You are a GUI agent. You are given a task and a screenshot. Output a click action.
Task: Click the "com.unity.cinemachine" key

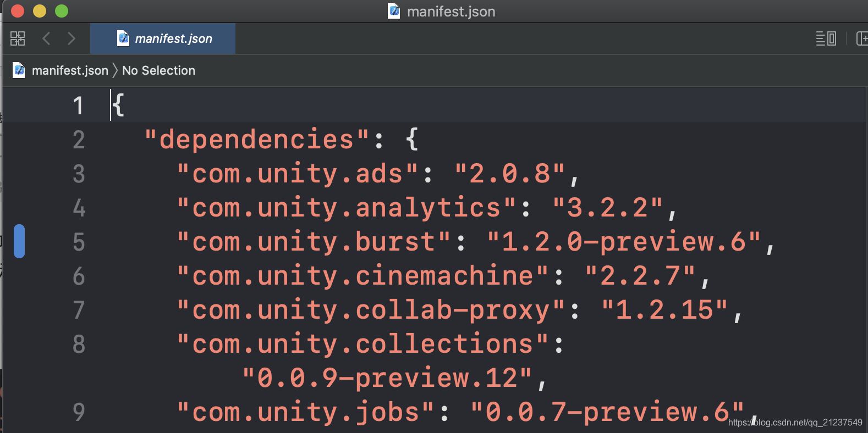click(363, 276)
